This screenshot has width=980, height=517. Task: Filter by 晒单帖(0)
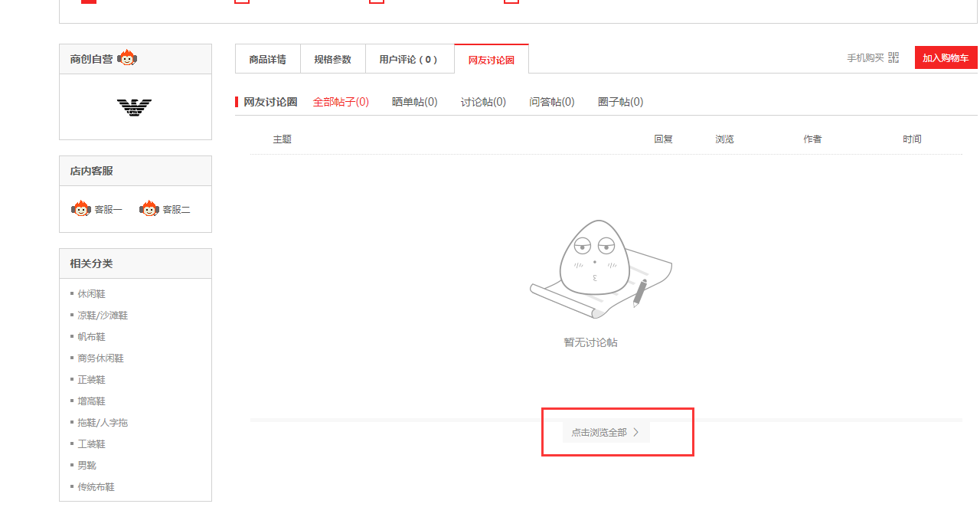click(x=414, y=102)
